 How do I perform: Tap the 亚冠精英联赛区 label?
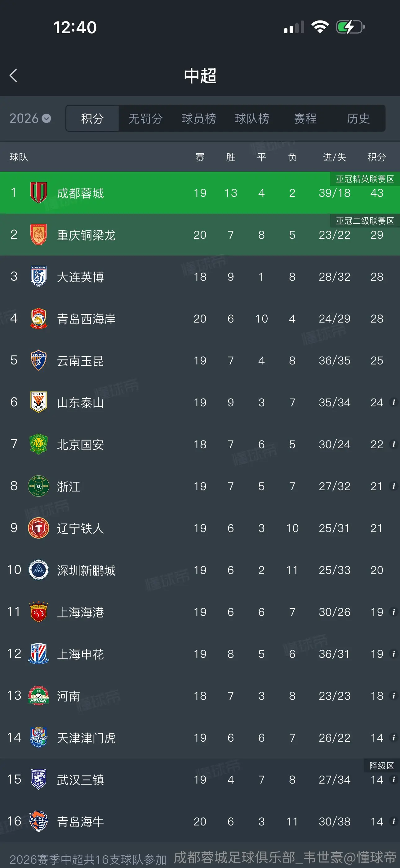point(365,179)
